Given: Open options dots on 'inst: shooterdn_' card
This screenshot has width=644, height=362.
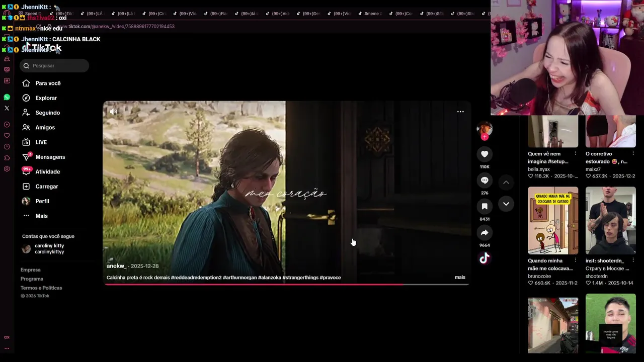Looking at the screenshot, I should [x=633, y=261].
